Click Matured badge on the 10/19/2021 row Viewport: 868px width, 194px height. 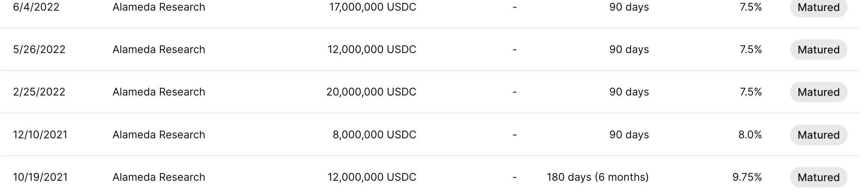(x=818, y=177)
